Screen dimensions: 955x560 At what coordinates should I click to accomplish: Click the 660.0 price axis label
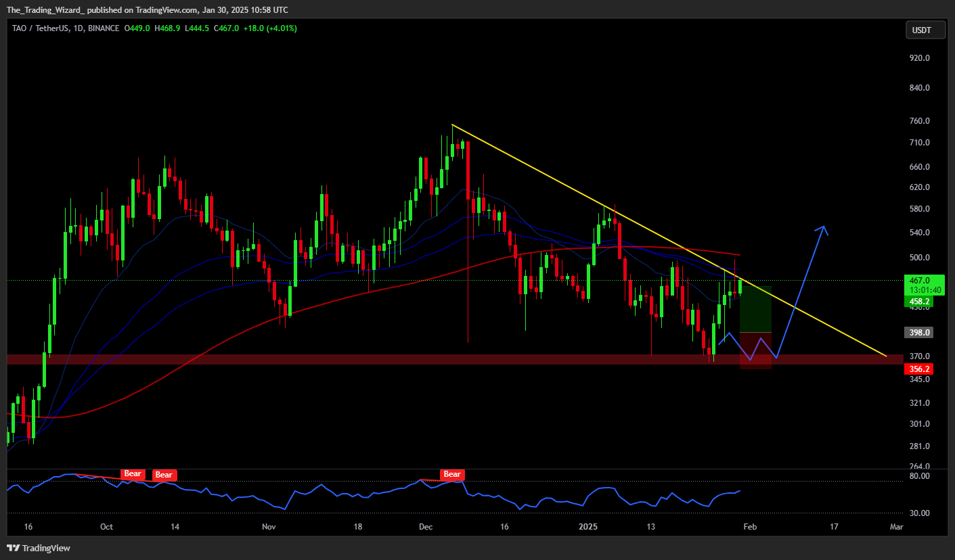(x=919, y=167)
